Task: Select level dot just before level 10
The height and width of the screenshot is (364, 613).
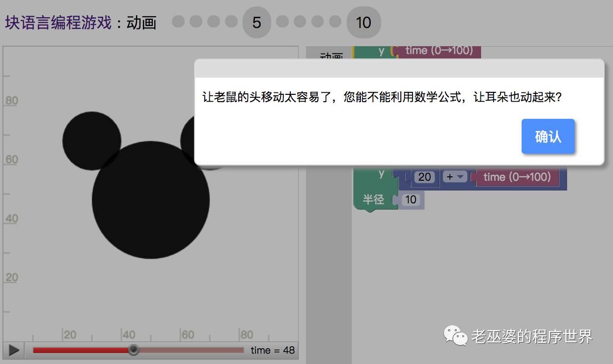Action: [x=335, y=22]
